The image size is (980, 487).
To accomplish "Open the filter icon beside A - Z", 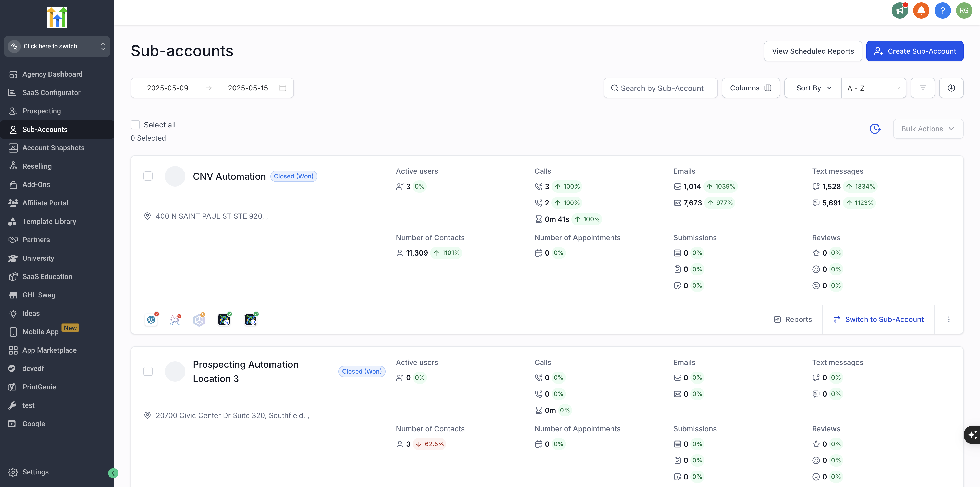I will tap(923, 88).
